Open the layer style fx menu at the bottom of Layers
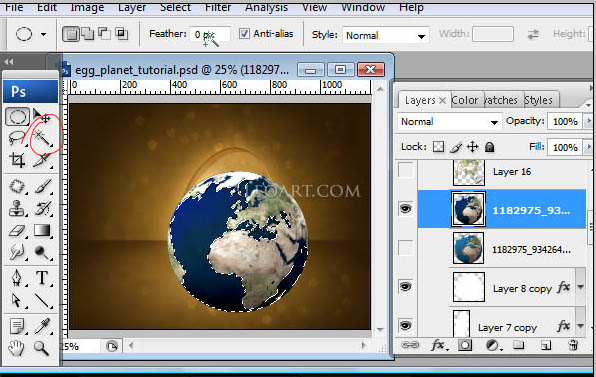This screenshot has width=596, height=377. [439, 345]
